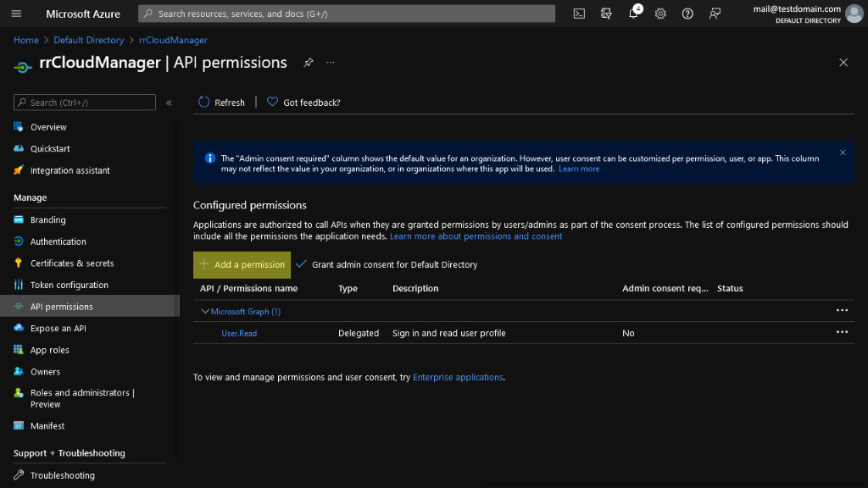
Task: Dismiss the admin consent info banner
Action: [x=843, y=152]
